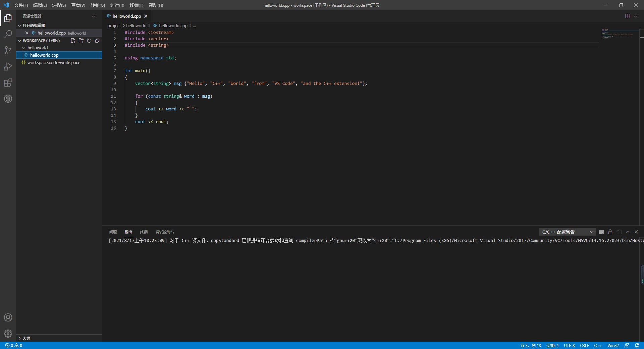
Task: Maximize the bottom panel size
Action: point(628,232)
